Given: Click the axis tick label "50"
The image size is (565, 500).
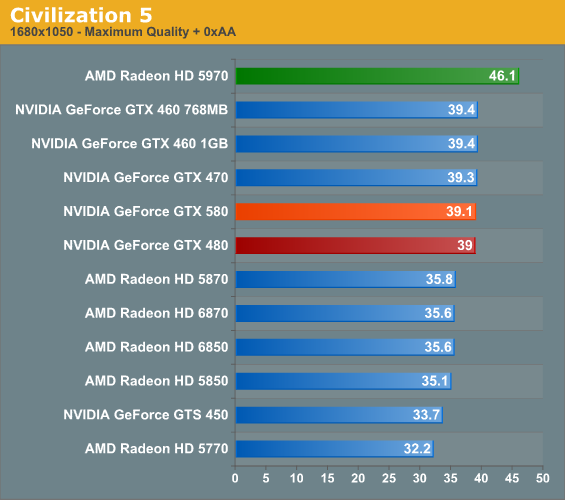Looking at the screenshot, I should [x=543, y=478].
